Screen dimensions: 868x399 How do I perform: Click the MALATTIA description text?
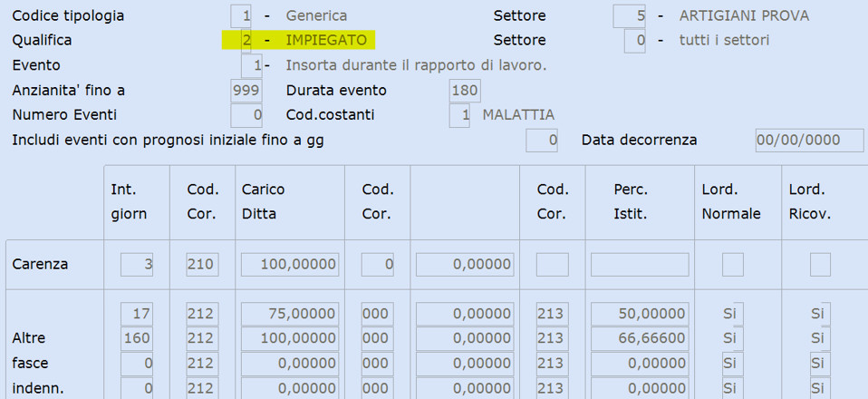click(518, 115)
